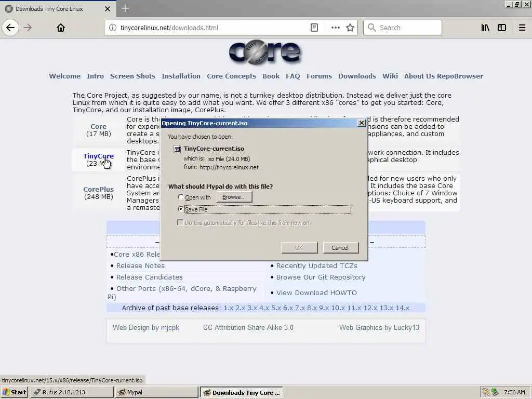
Task: Click Downloads Tiny Core taskbar button
Action: tap(241, 392)
